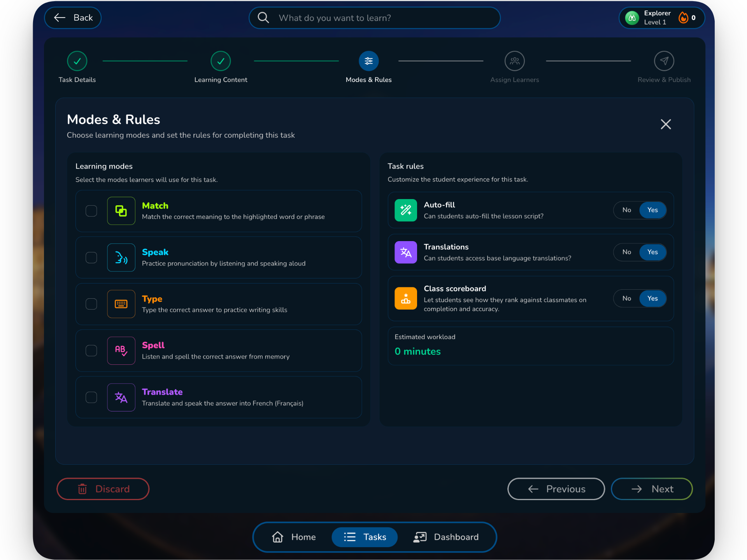Viewport: 747px width, 560px height.
Task: Enable the Type mode checkbox
Action: [x=91, y=304]
